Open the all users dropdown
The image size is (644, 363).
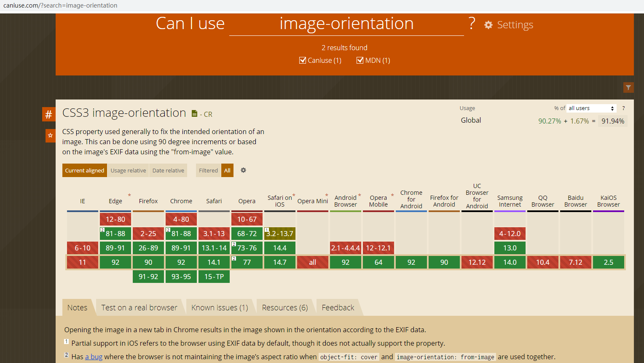591,108
